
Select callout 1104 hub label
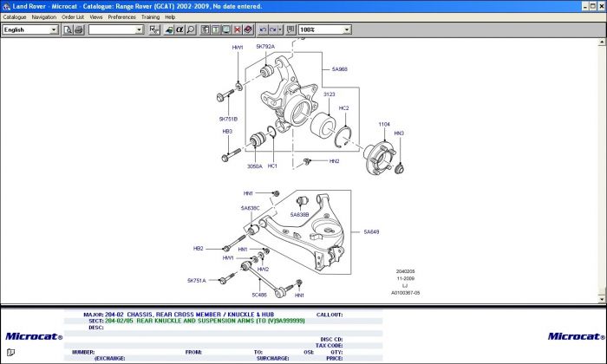(x=384, y=124)
